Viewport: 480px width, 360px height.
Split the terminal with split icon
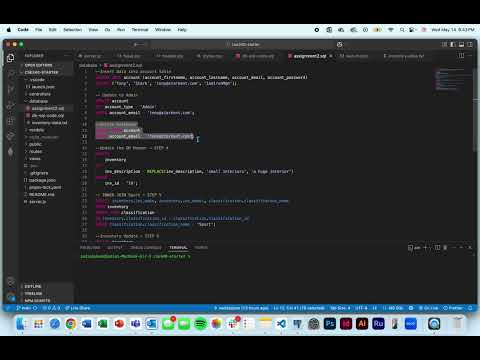pyautogui.click(x=437, y=247)
